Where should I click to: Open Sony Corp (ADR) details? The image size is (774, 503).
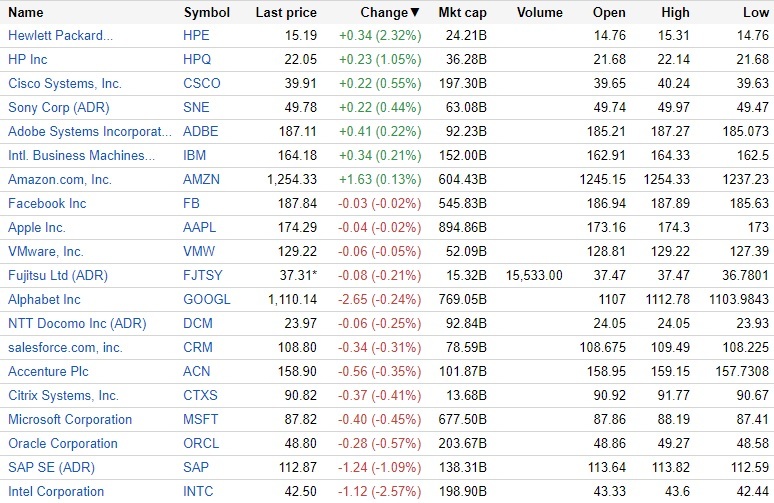(x=59, y=108)
